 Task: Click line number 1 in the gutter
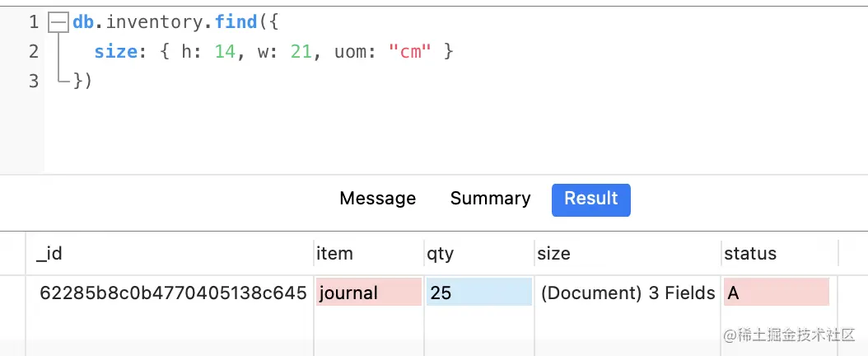click(34, 22)
